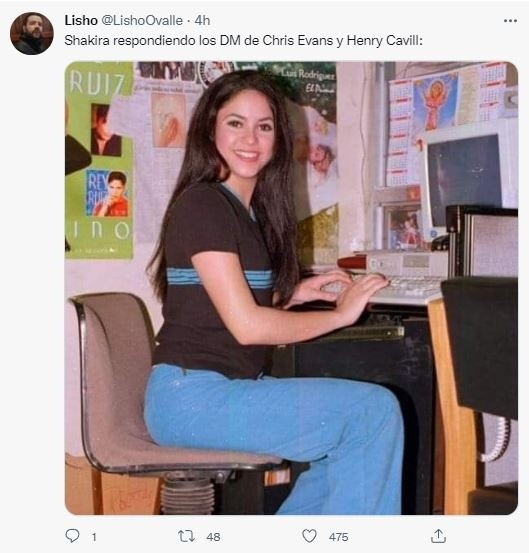
Task: Click the 475 likes count
Action: [x=339, y=537]
